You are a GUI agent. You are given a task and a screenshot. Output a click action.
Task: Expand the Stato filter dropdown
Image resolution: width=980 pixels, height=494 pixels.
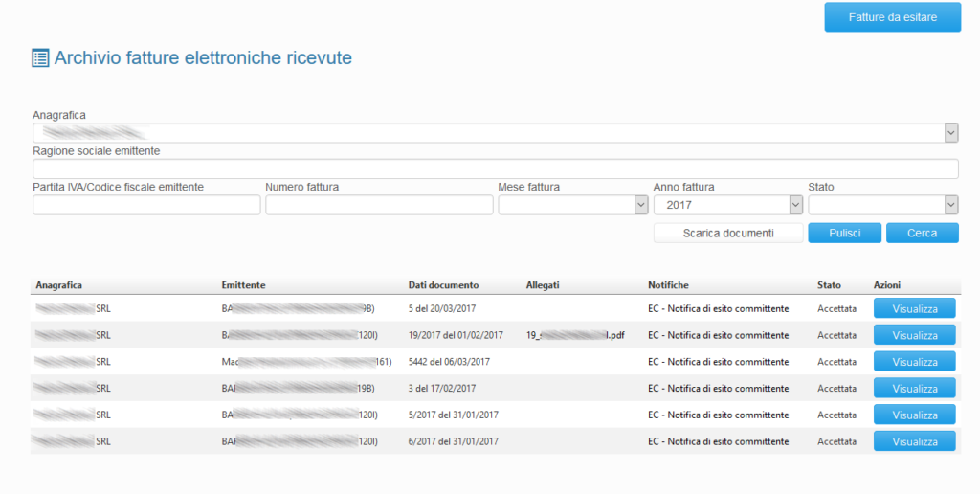(882, 205)
